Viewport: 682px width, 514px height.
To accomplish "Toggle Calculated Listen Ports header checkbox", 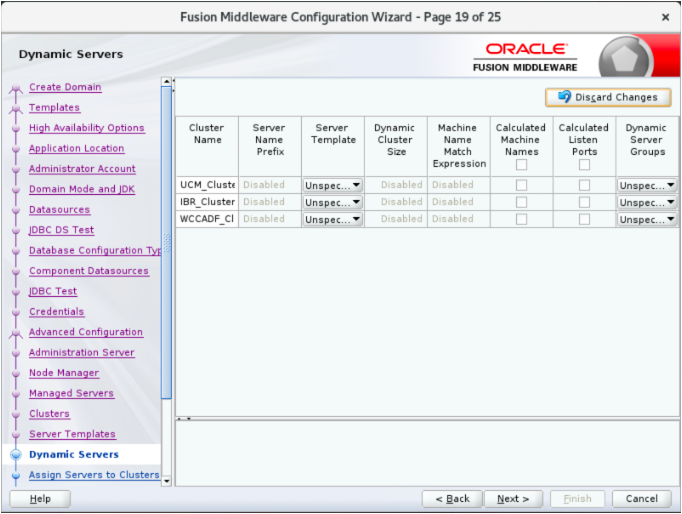I will tap(584, 165).
